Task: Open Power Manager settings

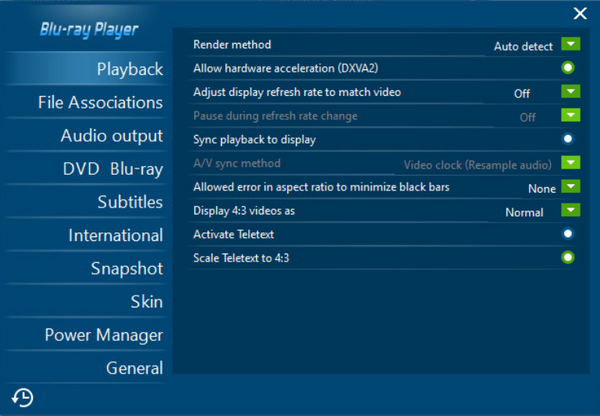Action: pos(86,335)
